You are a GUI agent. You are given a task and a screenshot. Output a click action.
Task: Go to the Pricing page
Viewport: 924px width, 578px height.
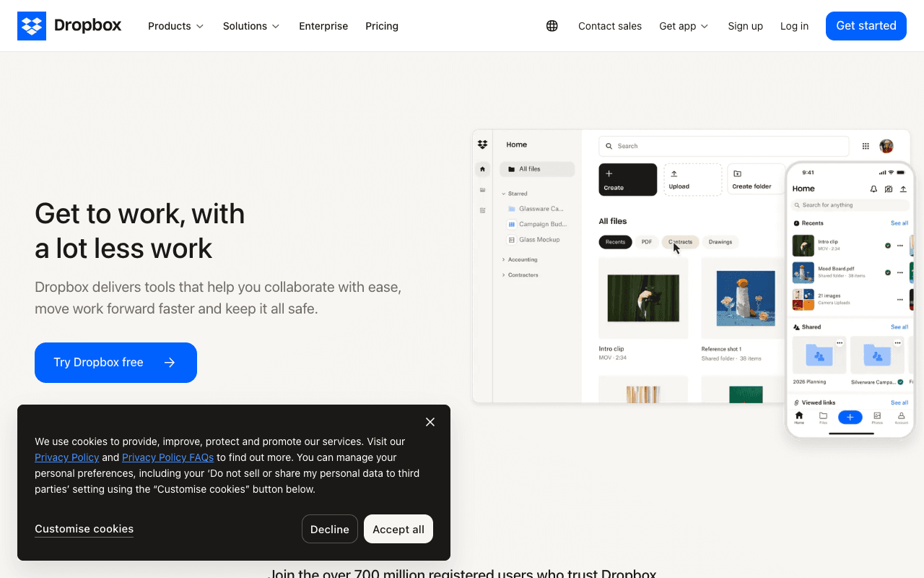click(x=382, y=25)
